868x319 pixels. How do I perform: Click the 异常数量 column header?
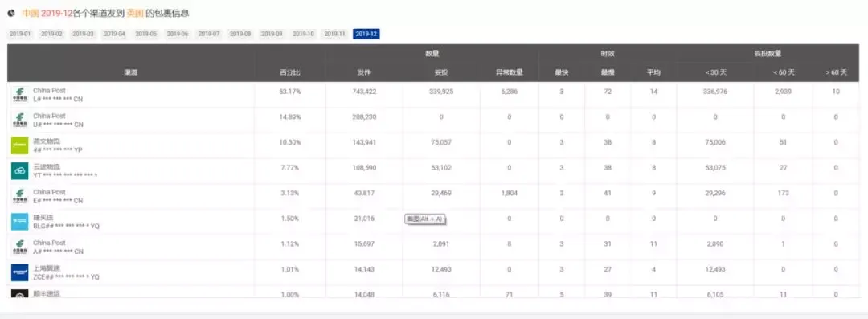tap(510, 72)
